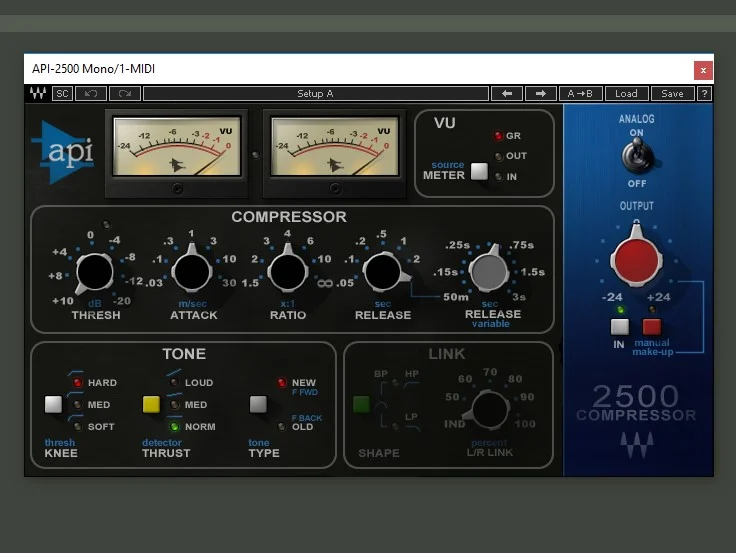Click the threshold LED above THRESH knob
Image resolution: width=736 pixels, height=553 pixels.
[107, 224]
